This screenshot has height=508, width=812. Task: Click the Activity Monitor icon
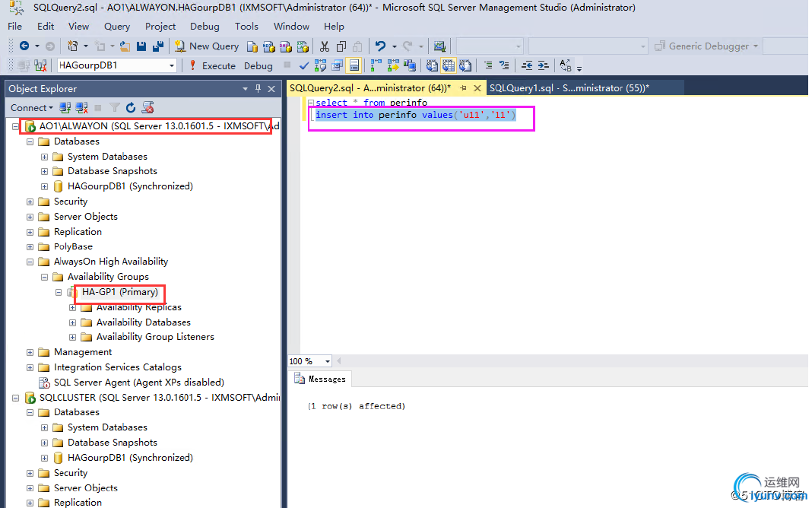coord(439,46)
